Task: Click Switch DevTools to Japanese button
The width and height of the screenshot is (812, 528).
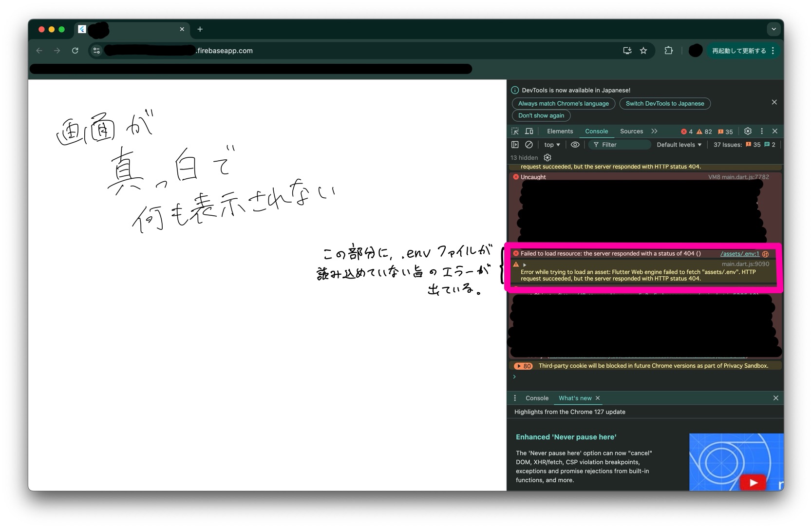Action: (x=664, y=104)
